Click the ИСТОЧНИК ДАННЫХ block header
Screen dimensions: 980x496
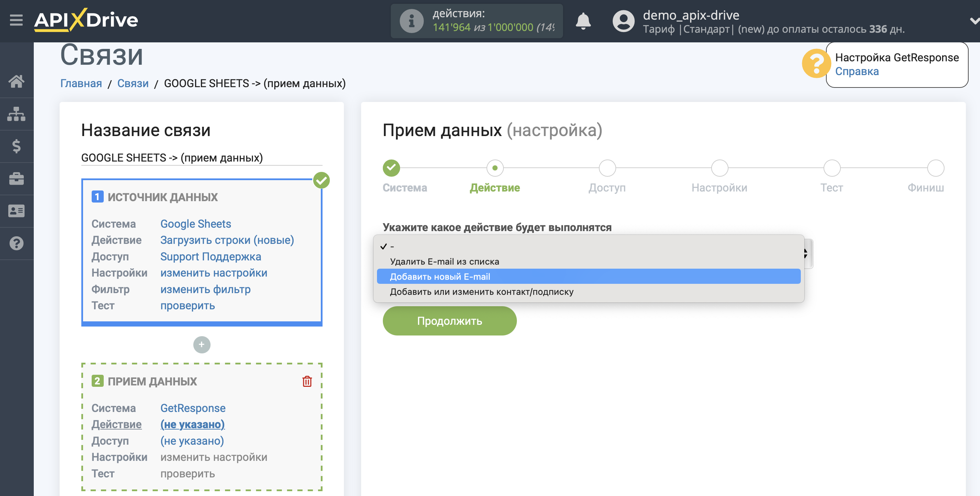[x=162, y=197]
